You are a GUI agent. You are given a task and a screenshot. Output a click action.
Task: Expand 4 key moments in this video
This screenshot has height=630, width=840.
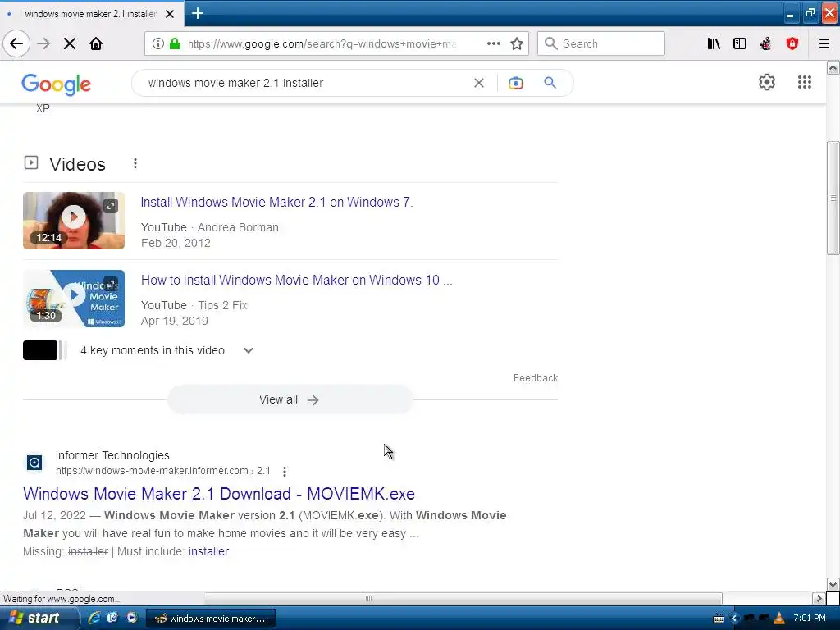(248, 350)
